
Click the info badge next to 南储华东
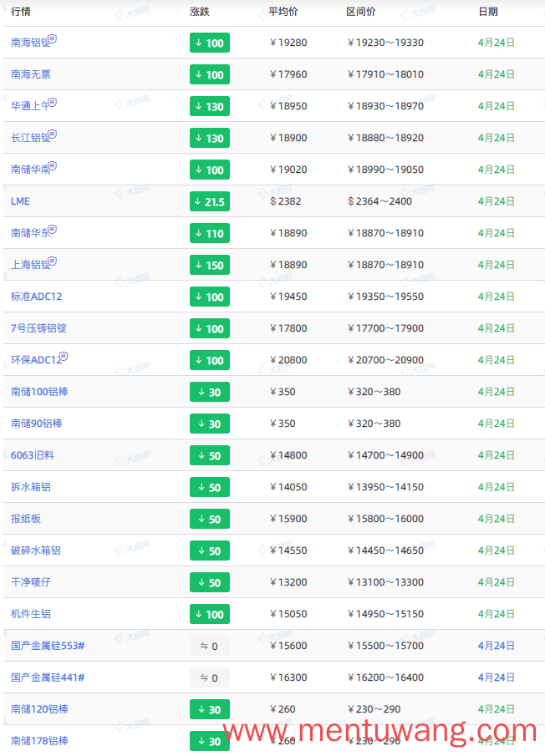[53, 230]
